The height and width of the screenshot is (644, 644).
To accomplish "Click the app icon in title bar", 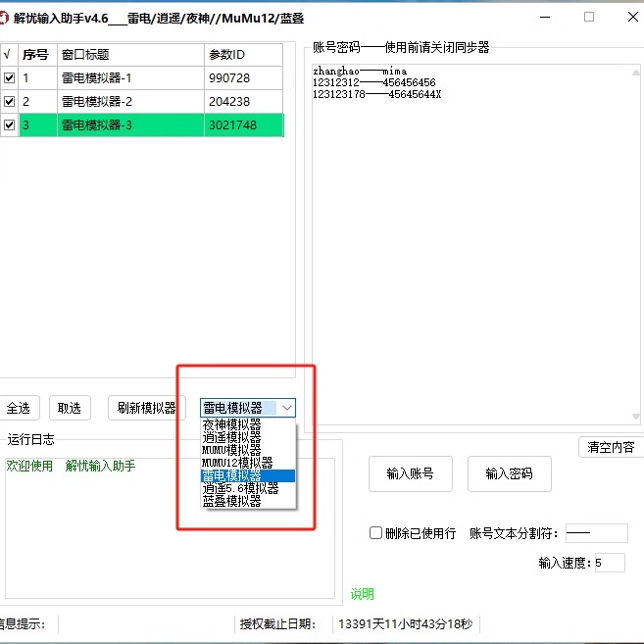I will click(x=3, y=18).
